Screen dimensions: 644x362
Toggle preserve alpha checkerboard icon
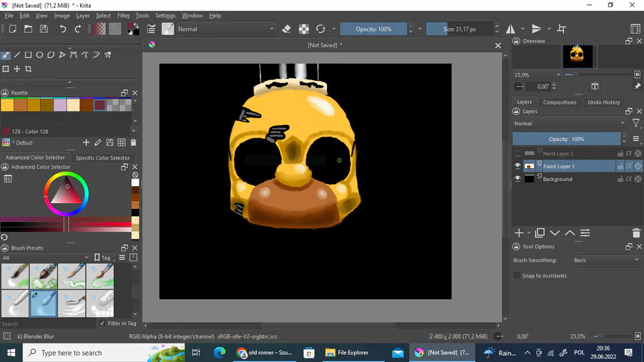click(303, 29)
